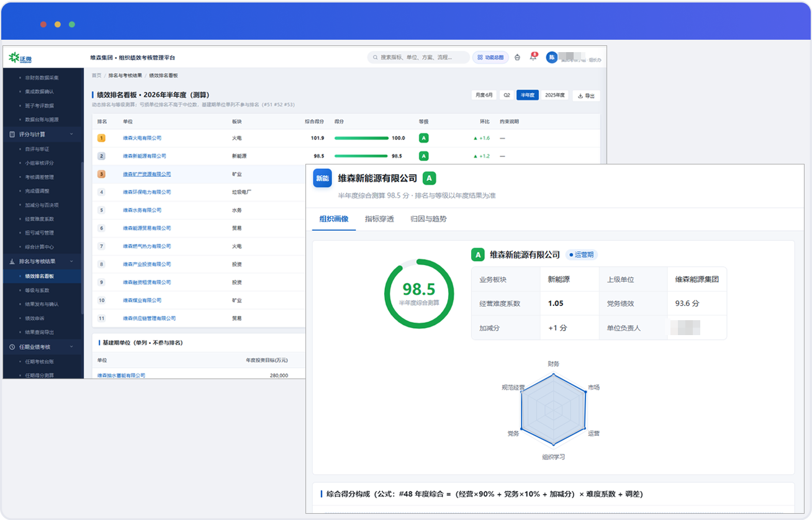Open 自评与举证 in the sidebar
Screen dimensions: 812x520
37,149
